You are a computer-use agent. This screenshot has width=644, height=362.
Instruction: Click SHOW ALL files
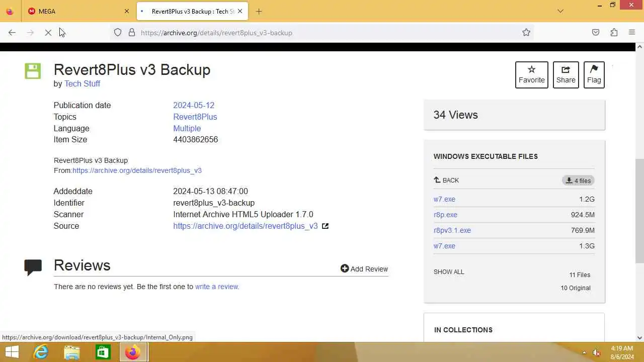tap(449, 271)
